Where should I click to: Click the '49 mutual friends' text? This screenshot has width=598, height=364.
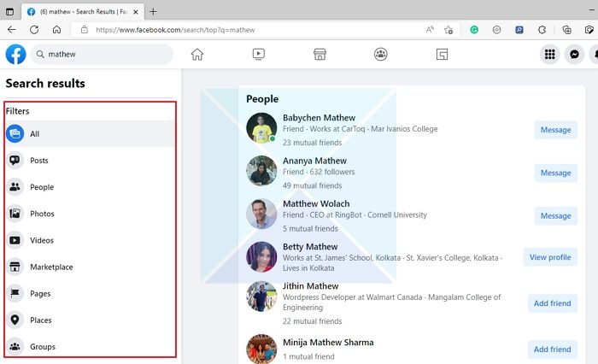312,185
